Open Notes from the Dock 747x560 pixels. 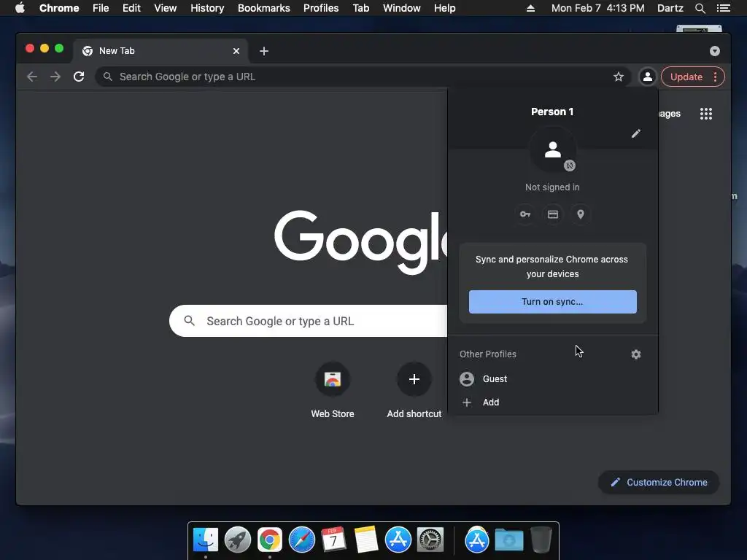pos(366,540)
